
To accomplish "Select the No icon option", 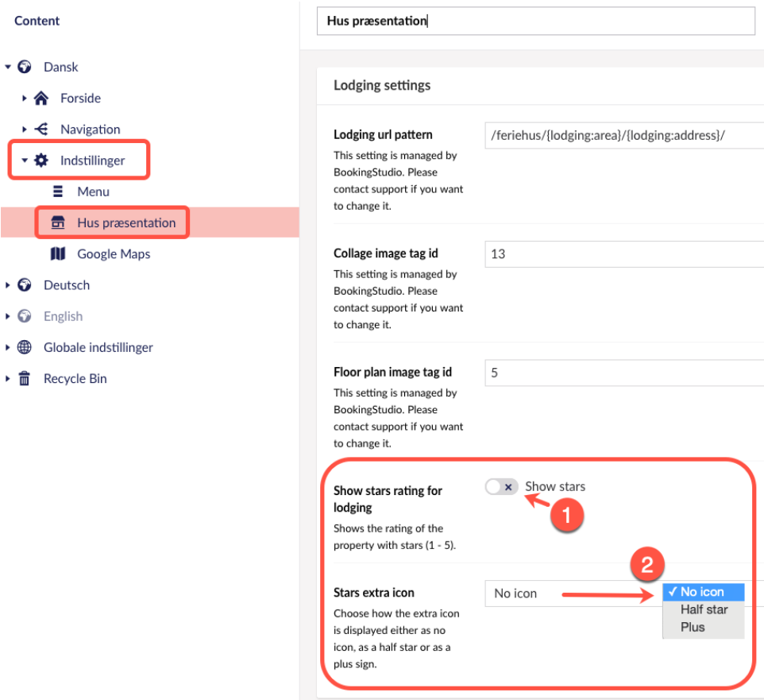I will pos(703,592).
